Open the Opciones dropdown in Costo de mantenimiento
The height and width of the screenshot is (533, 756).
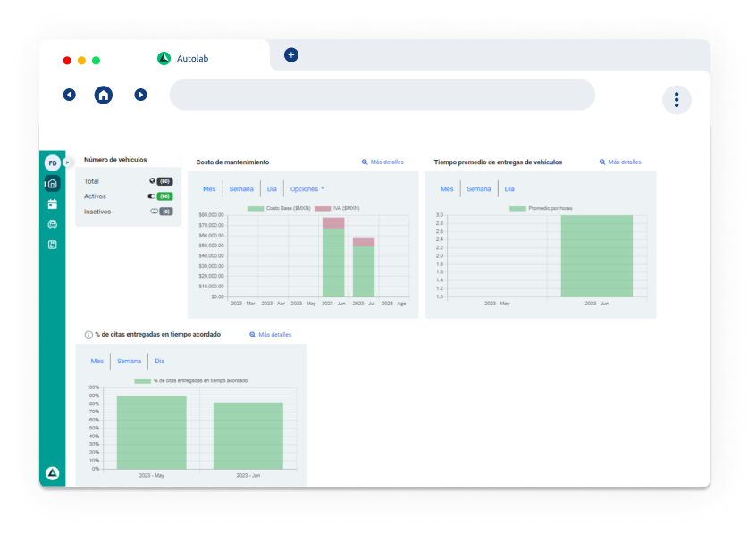tap(305, 188)
